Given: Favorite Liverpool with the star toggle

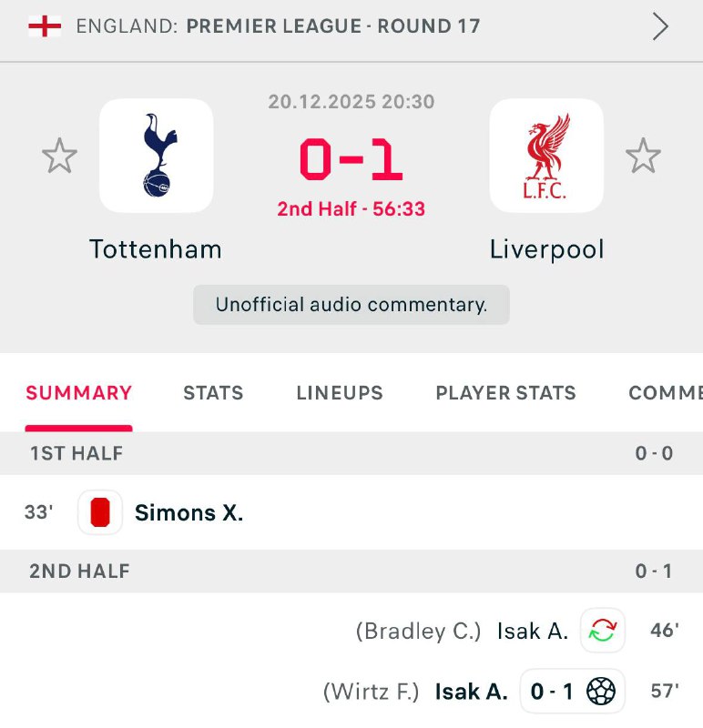Looking at the screenshot, I should [x=643, y=157].
